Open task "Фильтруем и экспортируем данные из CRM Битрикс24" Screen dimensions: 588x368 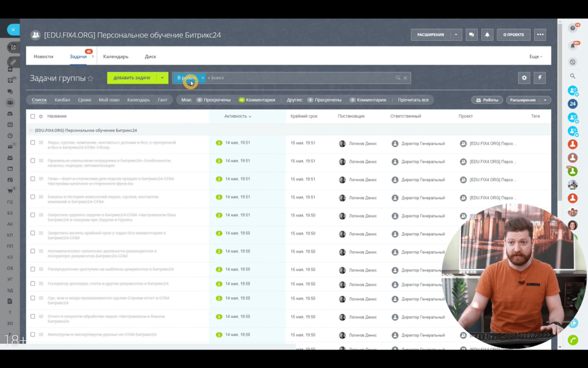(102, 335)
